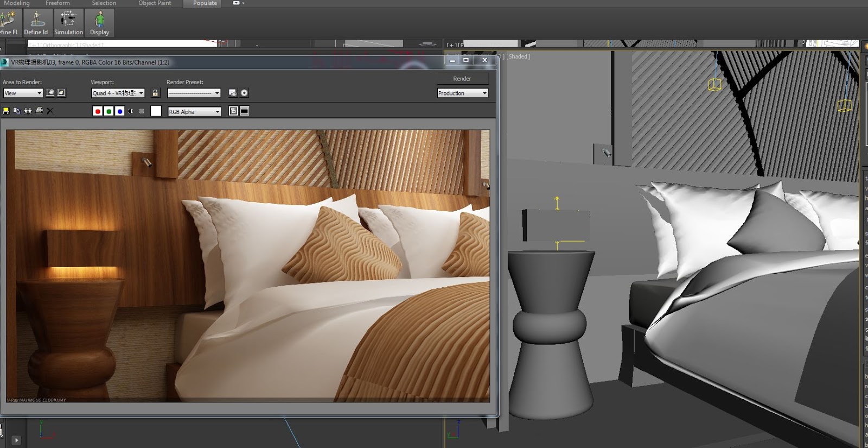Open the Populate Display panel
The height and width of the screenshot is (448, 868).
(99, 23)
